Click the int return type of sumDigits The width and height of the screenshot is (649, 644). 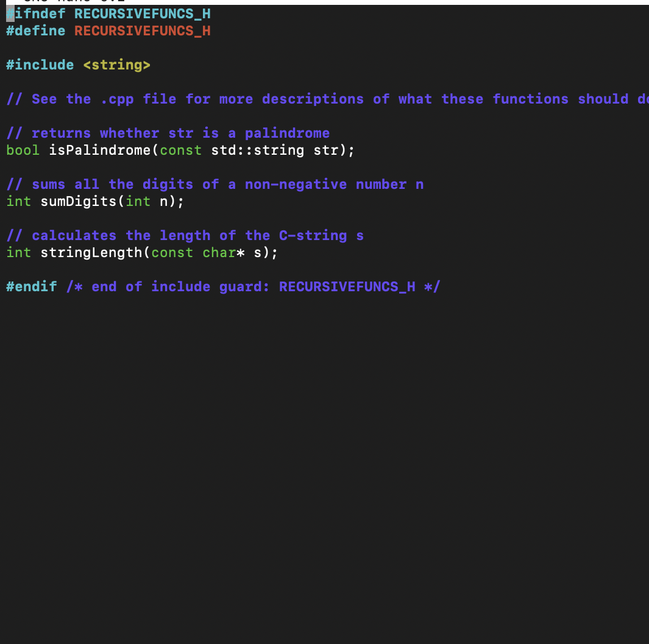coord(18,201)
